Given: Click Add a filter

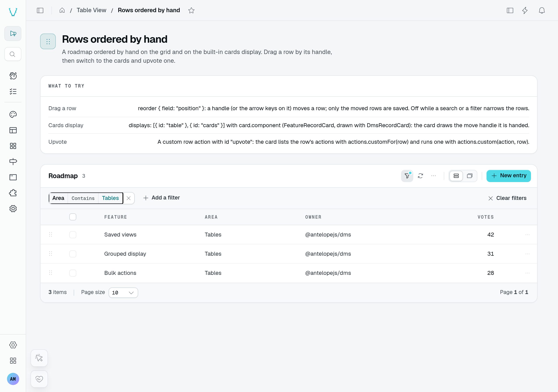Looking at the screenshot, I should (162, 198).
